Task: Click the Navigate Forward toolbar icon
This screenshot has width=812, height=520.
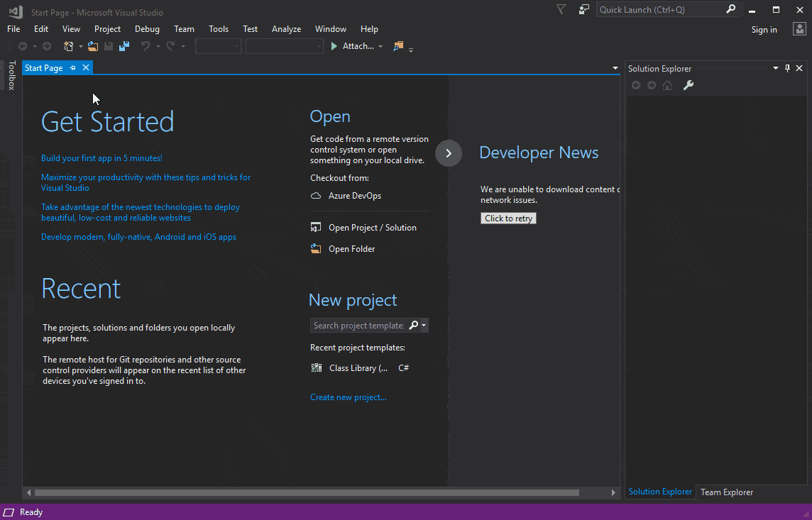Action: pyautogui.click(x=47, y=46)
